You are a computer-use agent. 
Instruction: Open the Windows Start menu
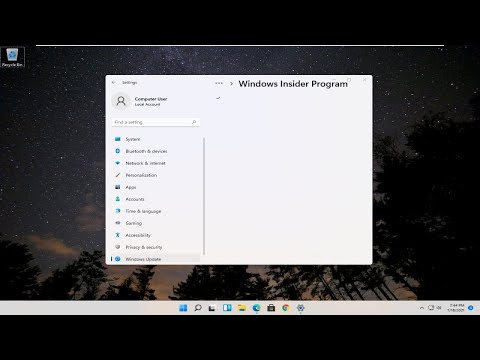(183, 308)
